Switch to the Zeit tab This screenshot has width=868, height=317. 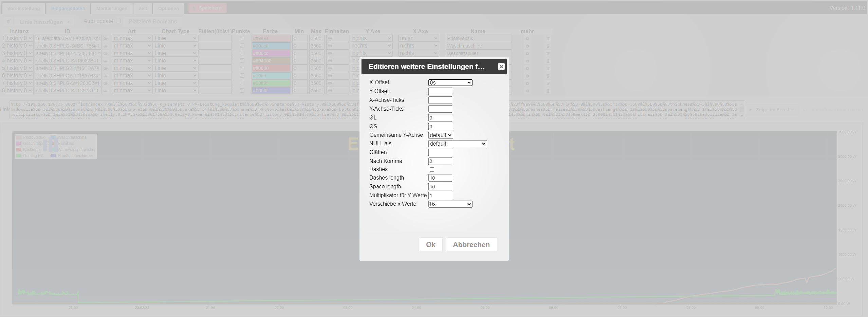(x=143, y=8)
